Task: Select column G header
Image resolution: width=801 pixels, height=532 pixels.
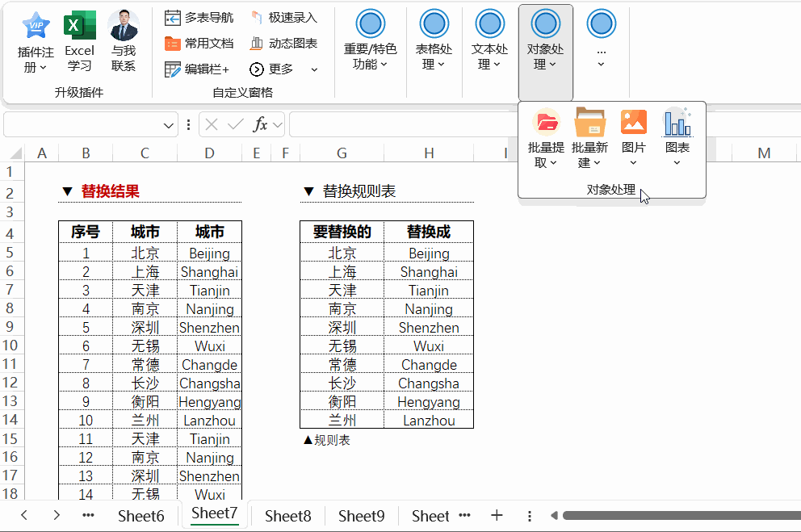Action: click(x=342, y=153)
